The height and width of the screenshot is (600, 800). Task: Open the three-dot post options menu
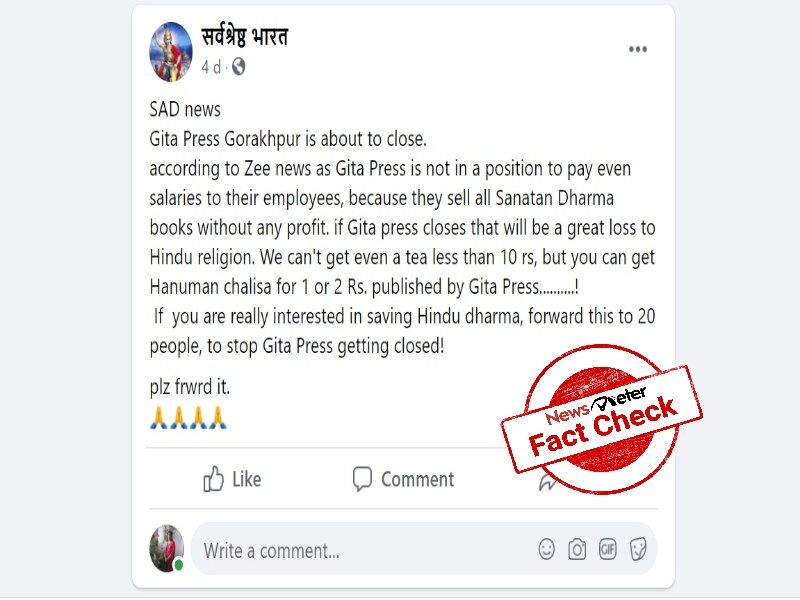[638, 49]
